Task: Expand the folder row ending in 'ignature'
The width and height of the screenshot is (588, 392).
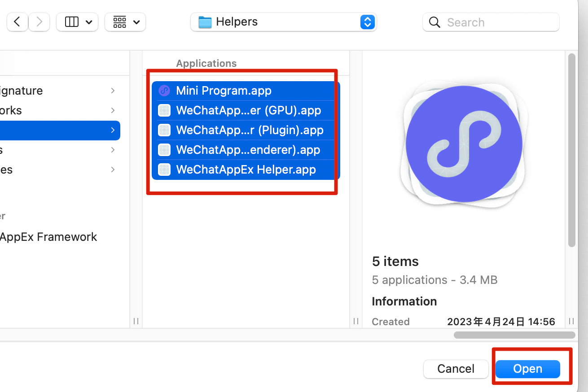Action: [x=113, y=91]
